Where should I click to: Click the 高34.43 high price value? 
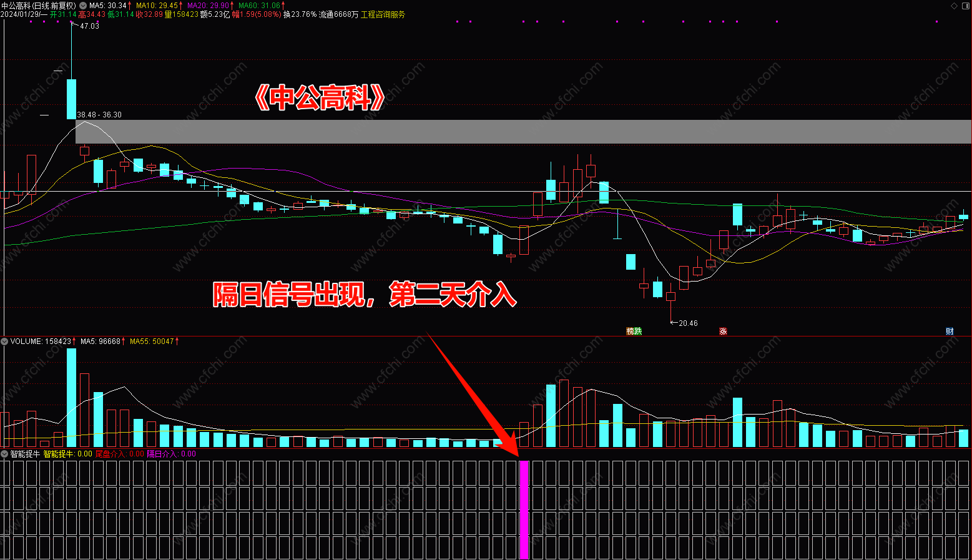pyautogui.click(x=92, y=14)
